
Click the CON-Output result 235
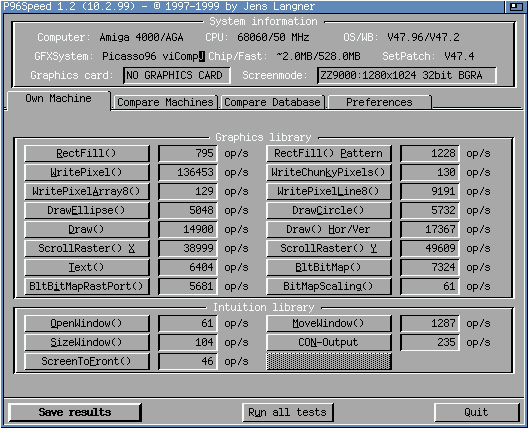tap(430, 343)
